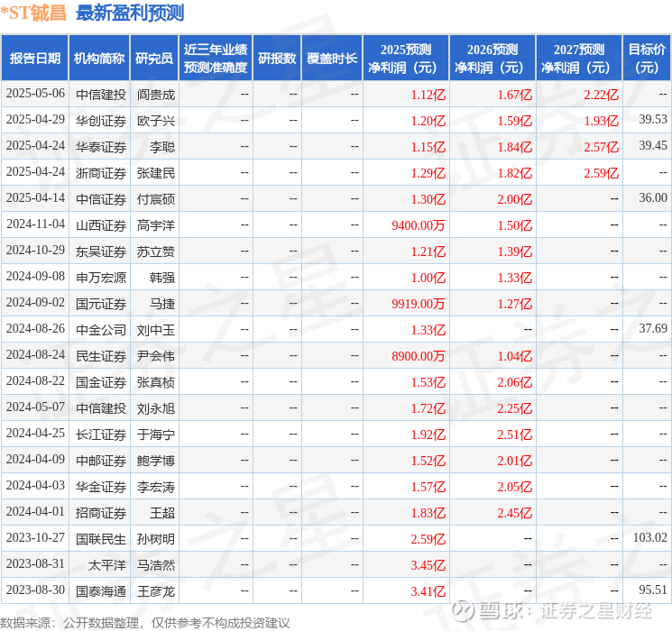Click forecast value 9919.00万
672x631 pixels.
pos(419,304)
